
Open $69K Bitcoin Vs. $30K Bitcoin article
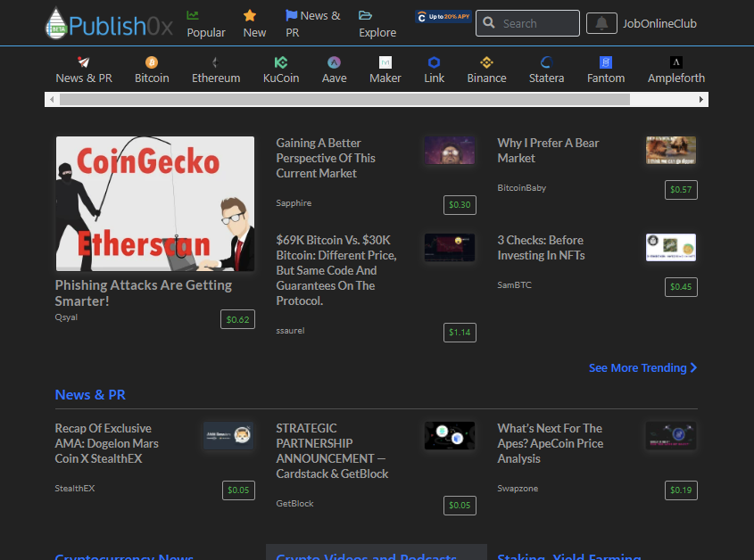tap(336, 270)
